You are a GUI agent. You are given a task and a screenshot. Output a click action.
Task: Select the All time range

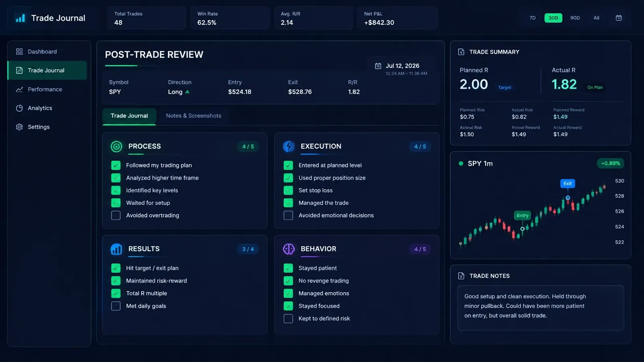pyautogui.click(x=597, y=18)
